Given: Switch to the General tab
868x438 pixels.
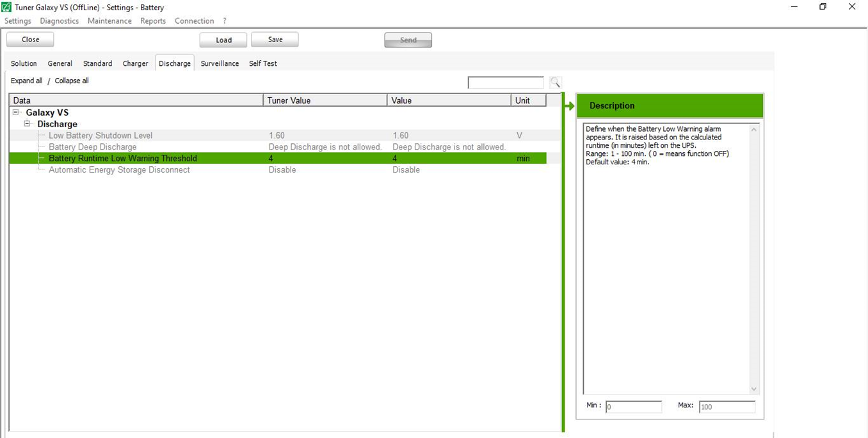Looking at the screenshot, I should tap(60, 63).
